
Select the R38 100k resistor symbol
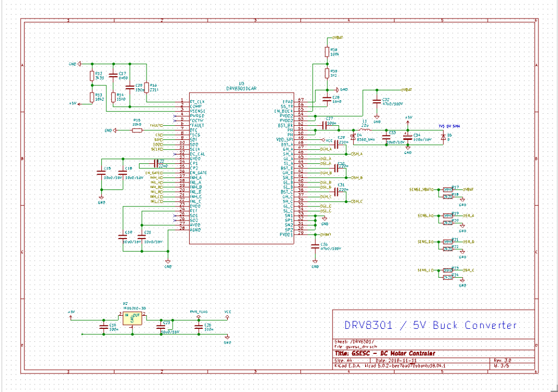click(327, 52)
